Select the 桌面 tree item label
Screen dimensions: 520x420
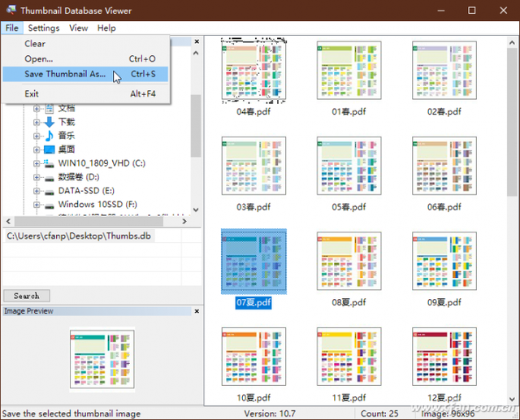tap(67, 149)
